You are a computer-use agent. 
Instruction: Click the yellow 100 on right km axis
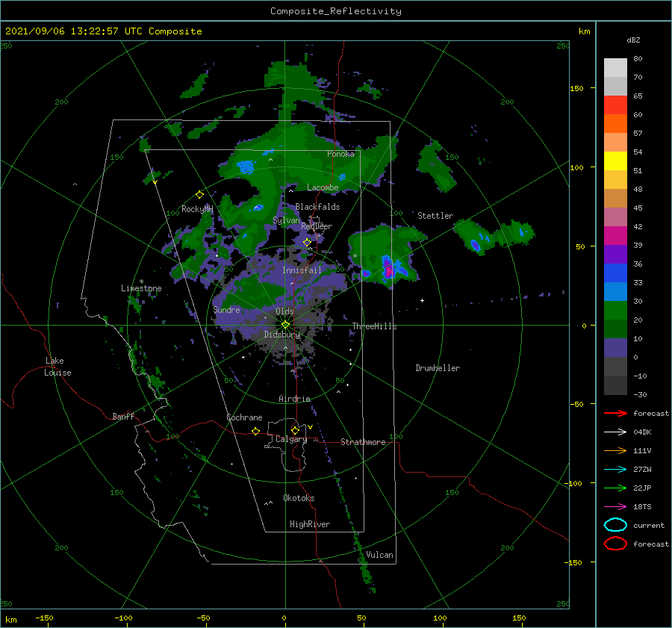click(x=576, y=167)
